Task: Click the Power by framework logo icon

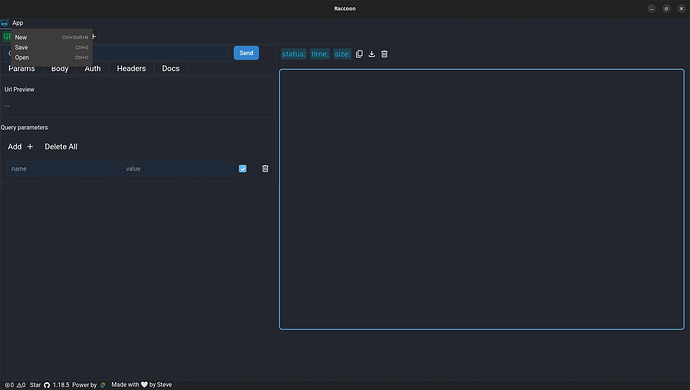Action: (103, 385)
